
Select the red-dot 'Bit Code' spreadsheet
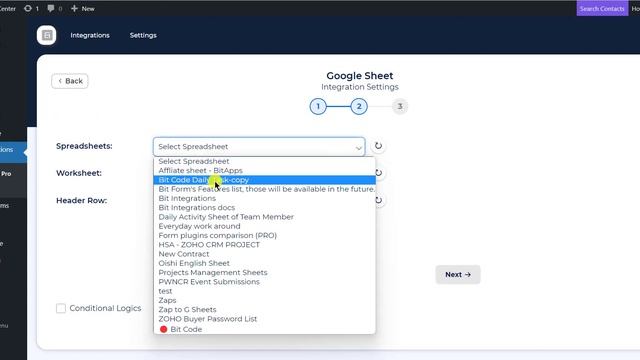pos(264,329)
